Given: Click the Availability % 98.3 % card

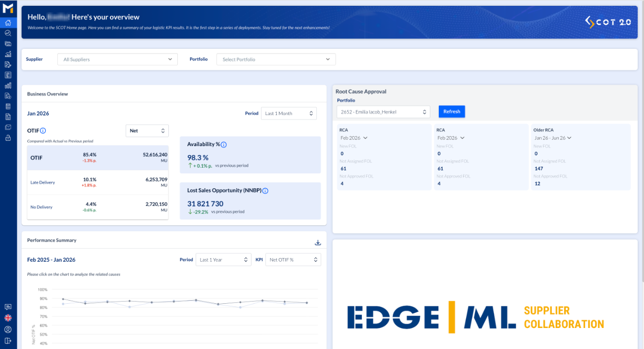Looking at the screenshot, I should point(250,155).
